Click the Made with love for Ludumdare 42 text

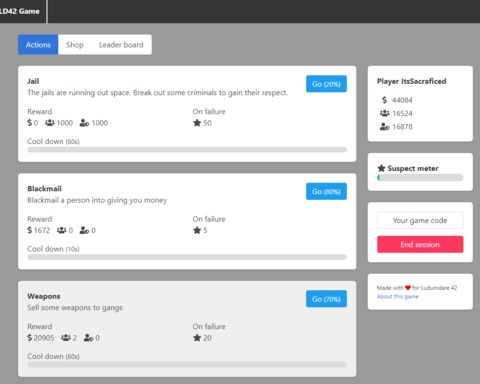coord(417,288)
